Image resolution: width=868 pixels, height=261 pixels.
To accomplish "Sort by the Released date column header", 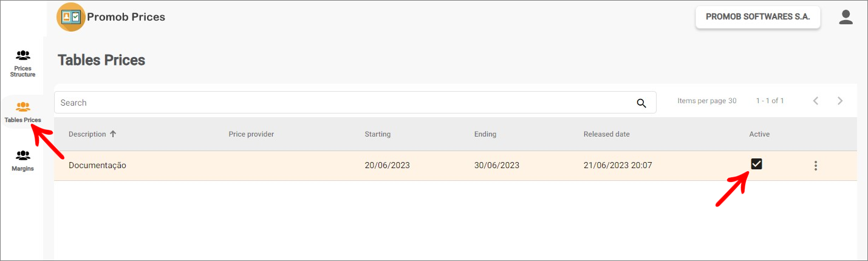I will tap(607, 134).
